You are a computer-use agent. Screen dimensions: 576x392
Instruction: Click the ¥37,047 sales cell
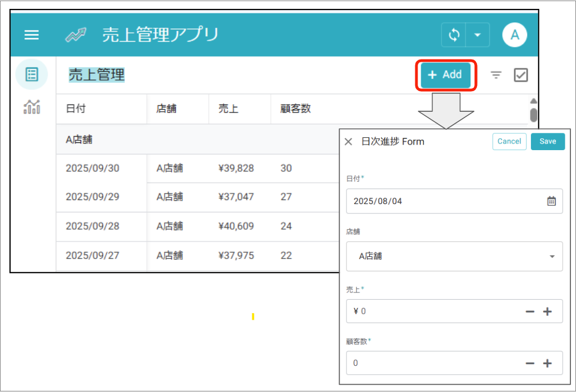pyautogui.click(x=236, y=197)
